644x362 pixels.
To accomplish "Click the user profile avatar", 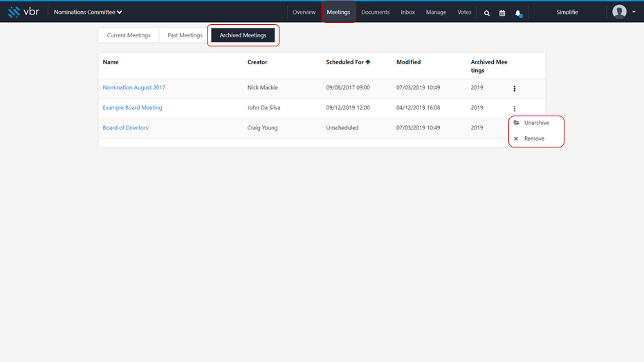I will pyautogui.click(x=619, y=12).
